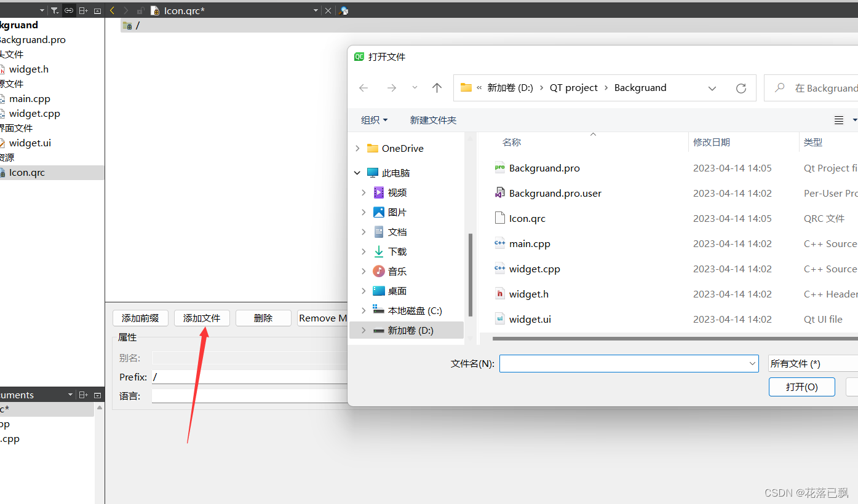Viewport: 858px width, 504px height.
Task: Open the 组织 menu dropdown
Action: [x=375, y=120]
